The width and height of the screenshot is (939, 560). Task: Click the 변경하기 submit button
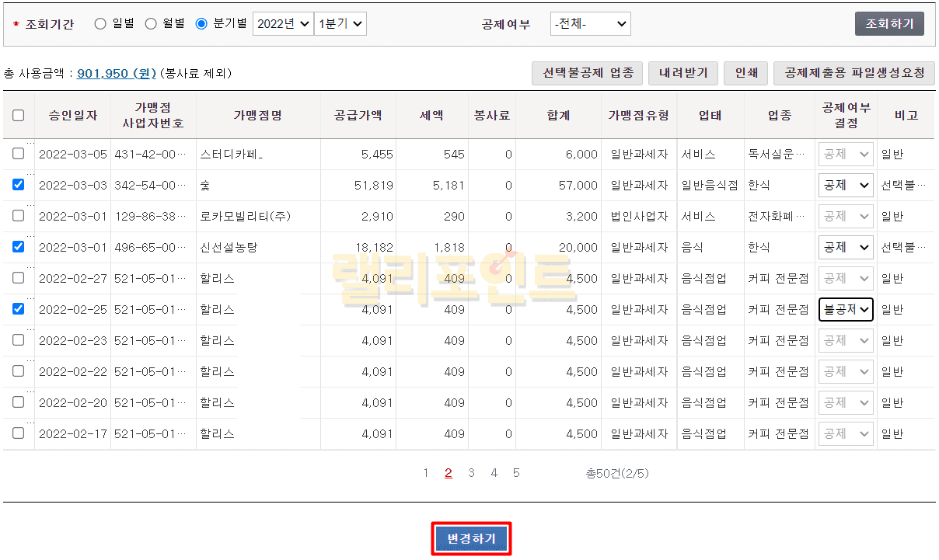coord(471,539)
